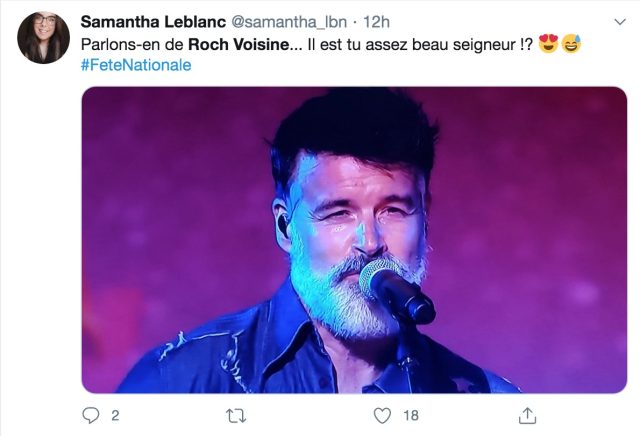
Task: Open the tweet via 12h timestamp
Action: (376, 22)
